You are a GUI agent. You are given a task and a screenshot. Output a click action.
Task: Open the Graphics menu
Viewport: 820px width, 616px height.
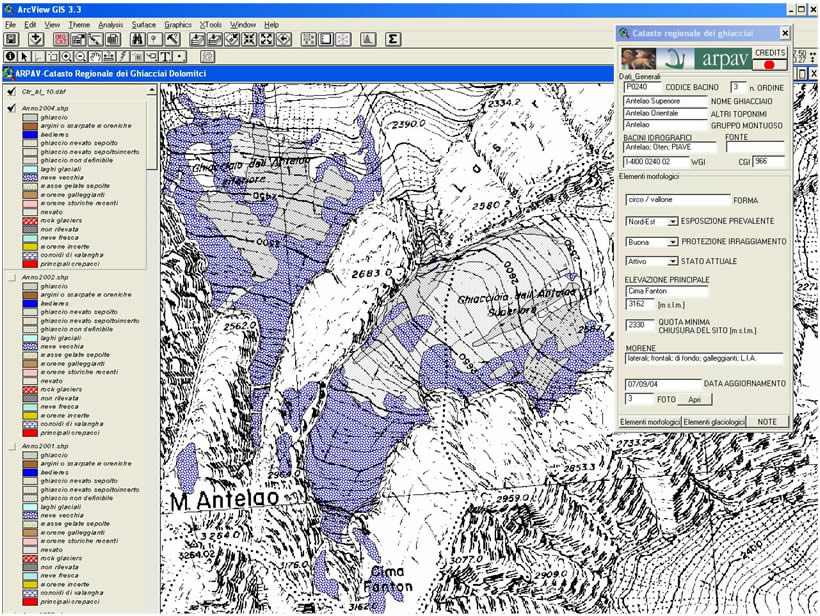pyautogui.click(x=178, y=25)
